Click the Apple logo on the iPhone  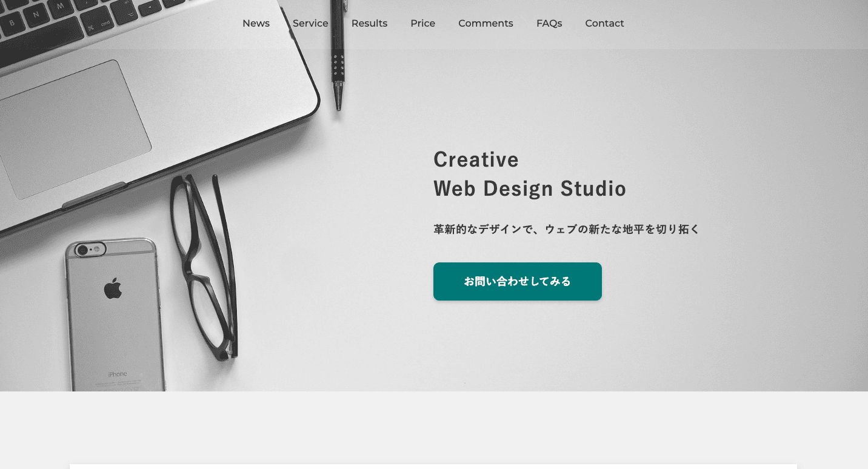(x=113, y=288)
